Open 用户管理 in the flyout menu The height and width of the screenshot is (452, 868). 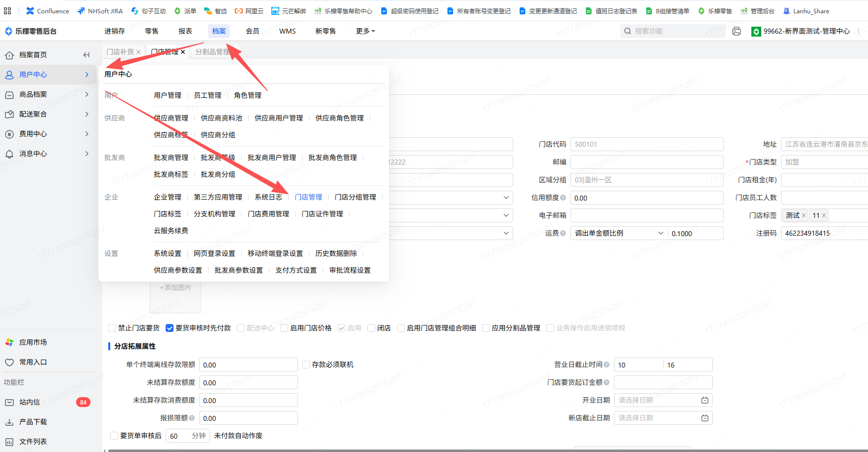(168, 95)
